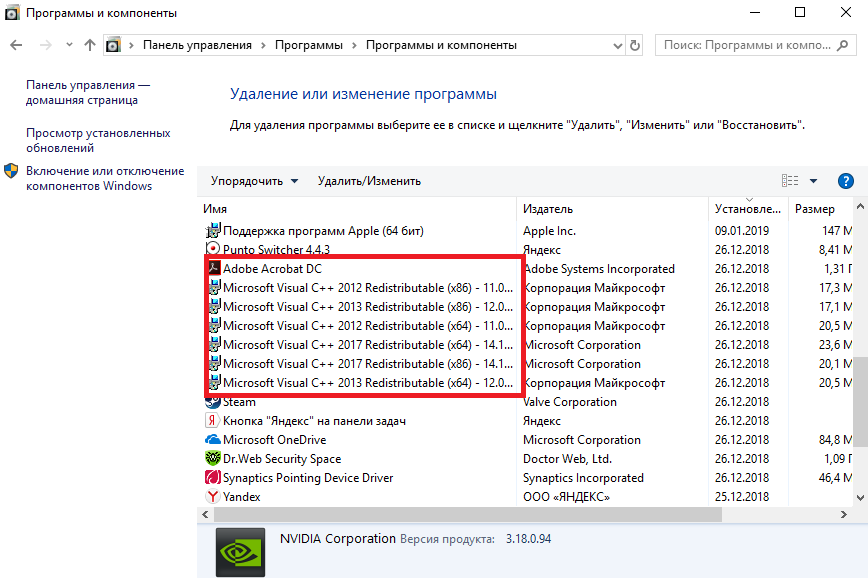Click Visual C++ 2013 x86 installer icon

click(214, 306)
